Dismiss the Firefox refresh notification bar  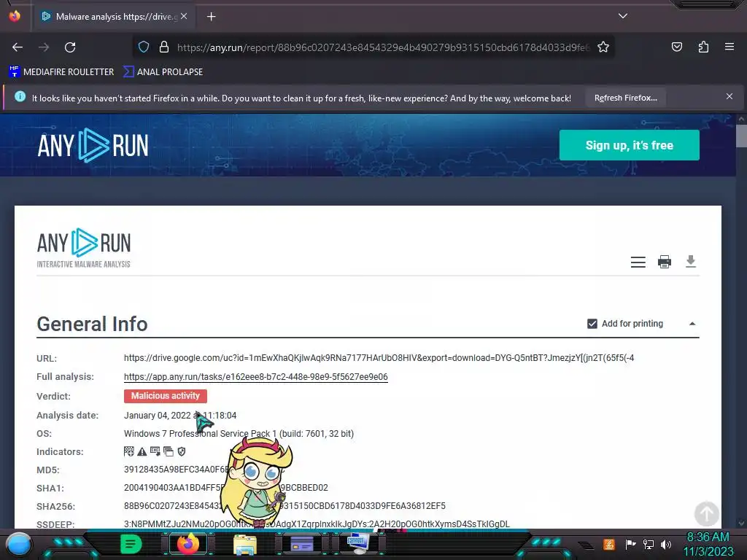(729, 97)
